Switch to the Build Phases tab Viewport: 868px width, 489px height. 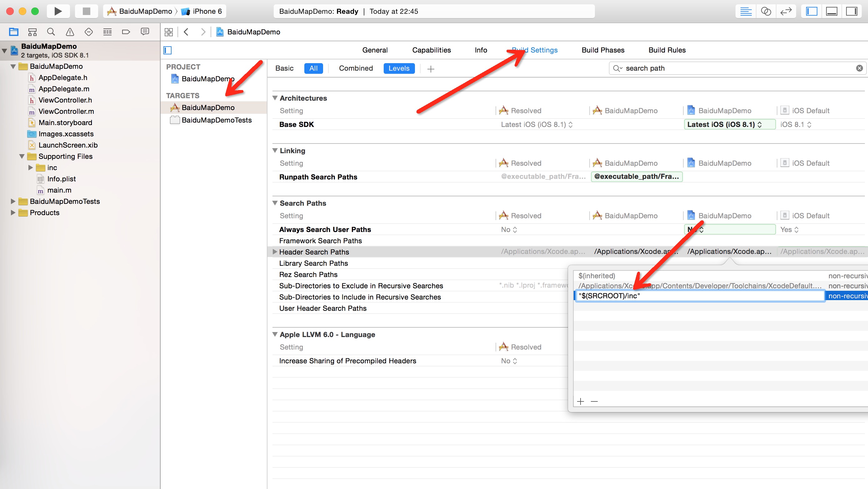coord(603,50)
